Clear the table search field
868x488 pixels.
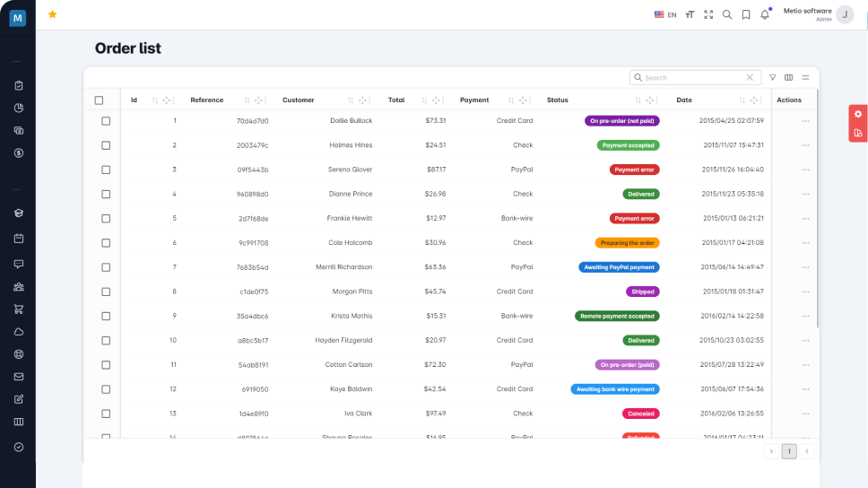(750, 77)
